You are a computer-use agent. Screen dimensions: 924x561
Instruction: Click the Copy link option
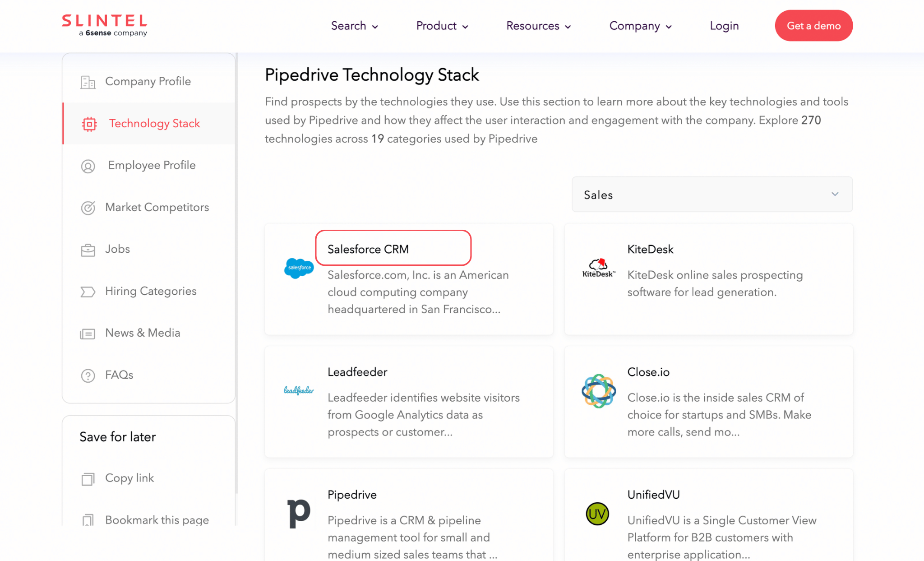pos(129,478)
